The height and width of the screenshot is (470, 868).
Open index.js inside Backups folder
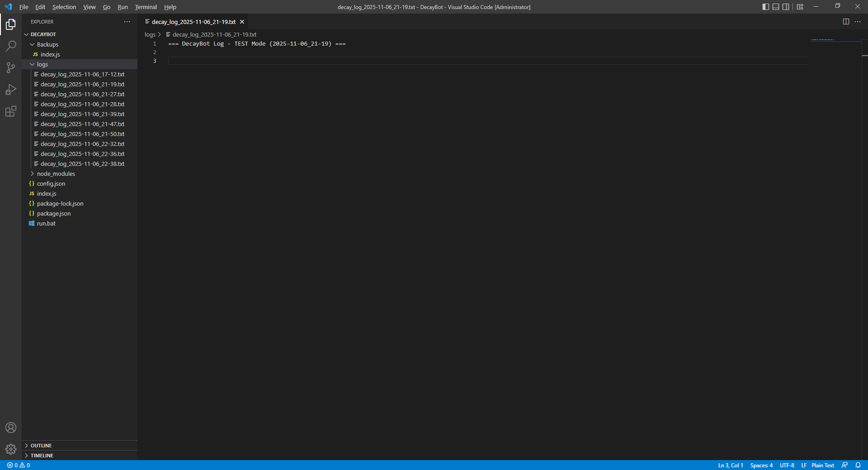pos(80,54)
